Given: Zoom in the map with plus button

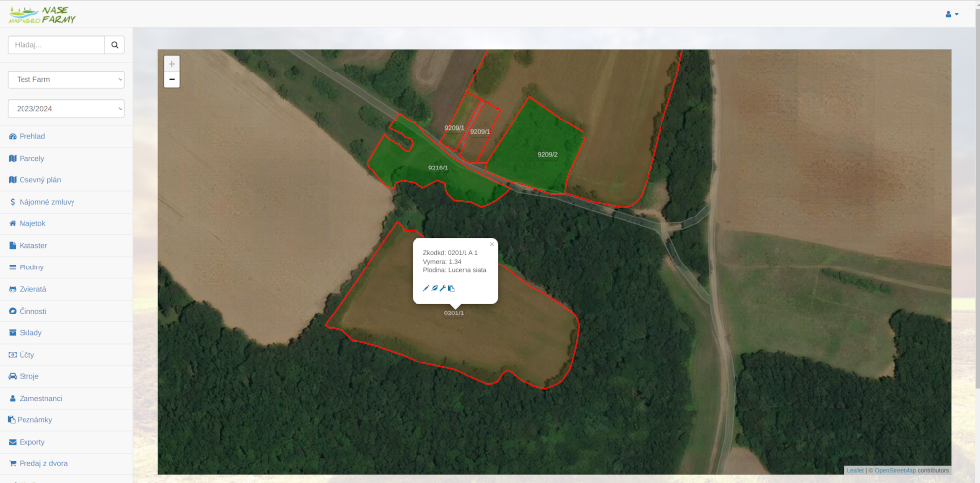Looking at the screenshot, I should pos(171,64).
